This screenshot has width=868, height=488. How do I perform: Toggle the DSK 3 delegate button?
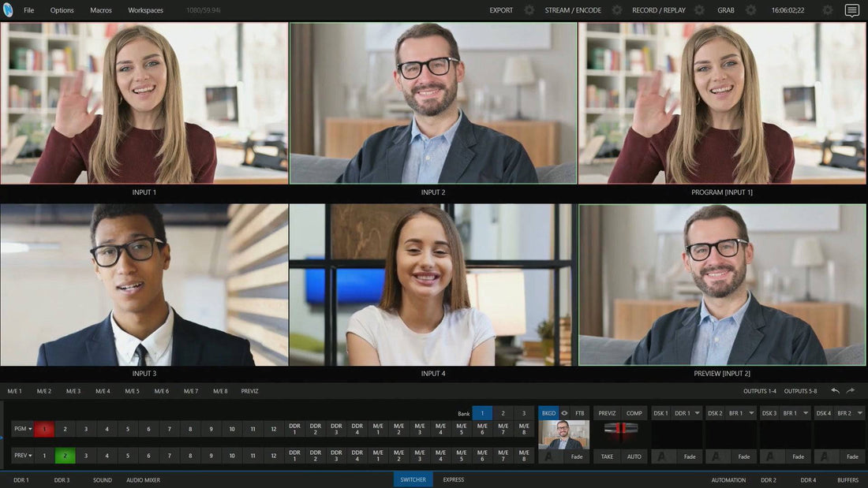point(769,413)
